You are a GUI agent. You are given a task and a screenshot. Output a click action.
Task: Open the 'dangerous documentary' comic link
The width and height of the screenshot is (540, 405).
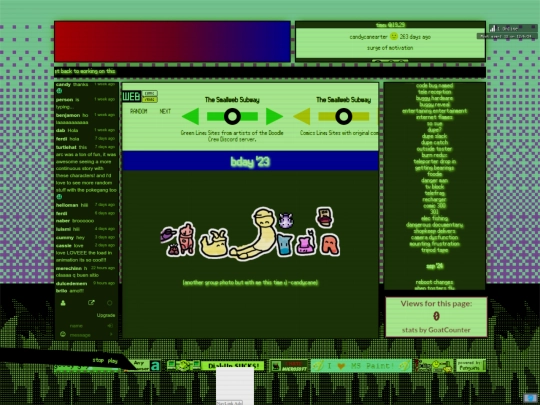pos(434,225)
